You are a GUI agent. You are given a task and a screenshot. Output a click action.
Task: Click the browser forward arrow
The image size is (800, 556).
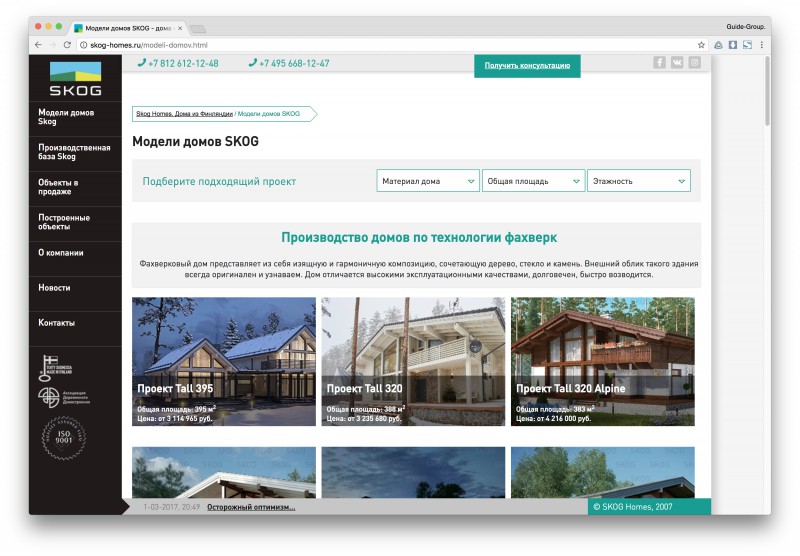click(53, 45)
